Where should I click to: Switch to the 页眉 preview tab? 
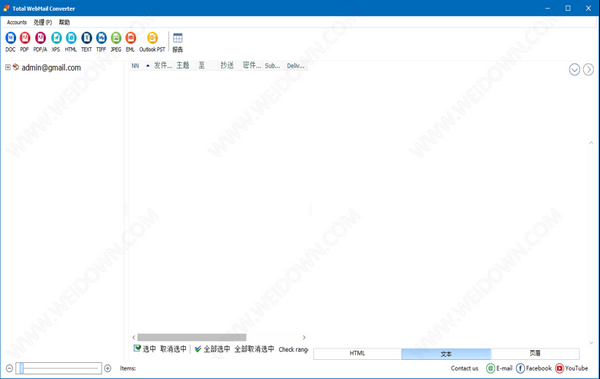pyautogui.click(x=535, y=353)
